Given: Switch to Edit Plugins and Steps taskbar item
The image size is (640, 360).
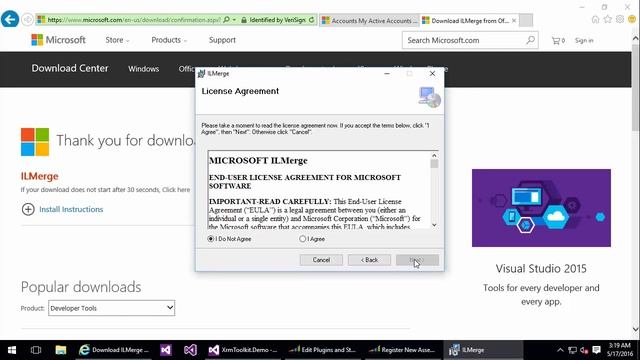Looking at the screenshot, I should pyautogui.click(x=322, y=350).
